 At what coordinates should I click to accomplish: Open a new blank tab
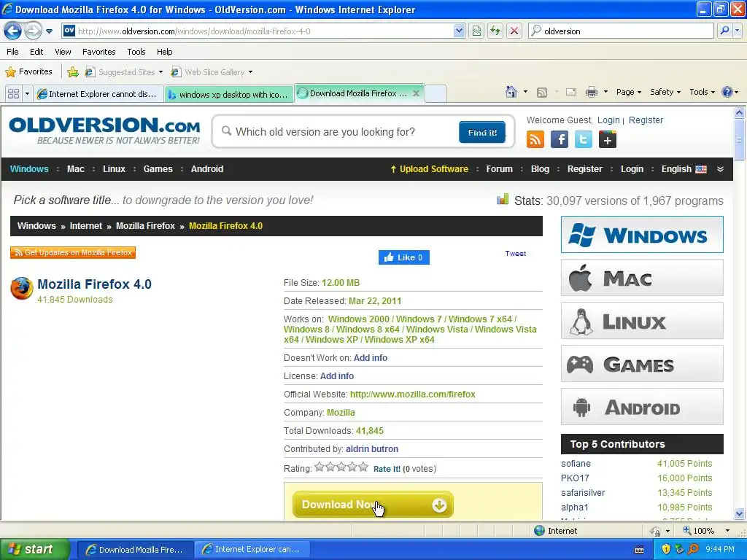point(436,94)
